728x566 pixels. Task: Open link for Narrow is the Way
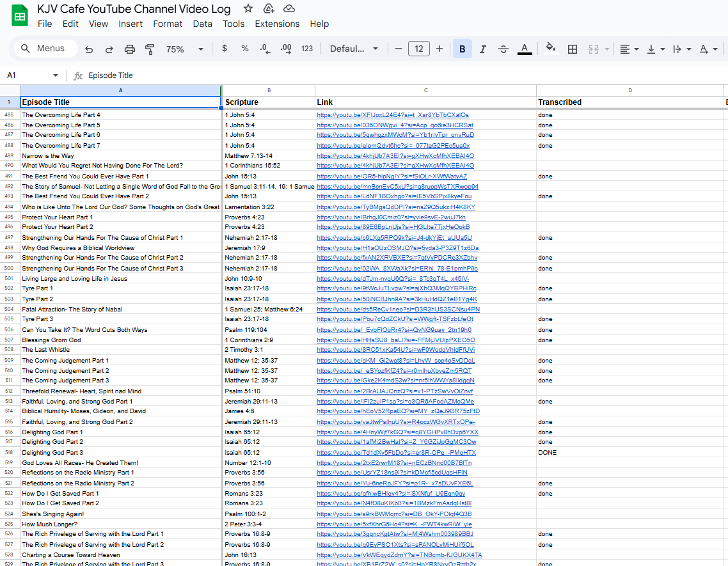[395, 155]
